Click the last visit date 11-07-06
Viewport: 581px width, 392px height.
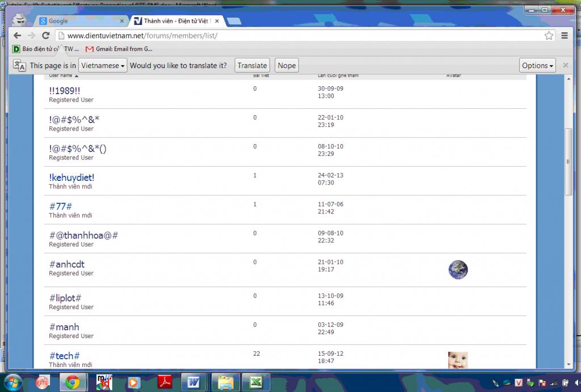(x=331, y=204)
